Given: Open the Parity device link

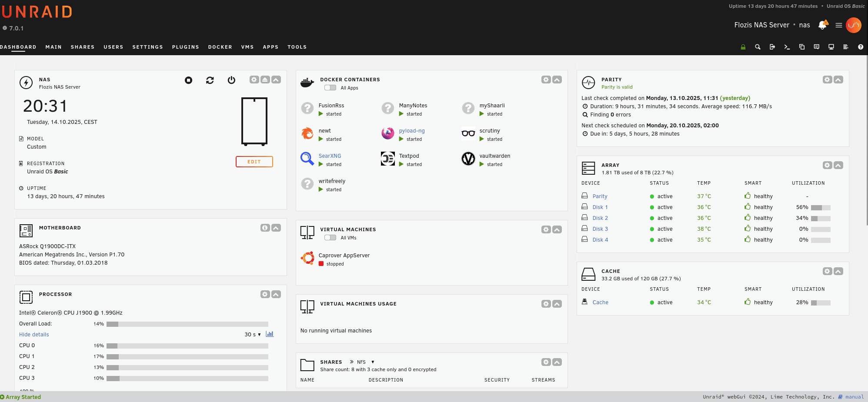Looking at the screenshot, I should (600, 196).
